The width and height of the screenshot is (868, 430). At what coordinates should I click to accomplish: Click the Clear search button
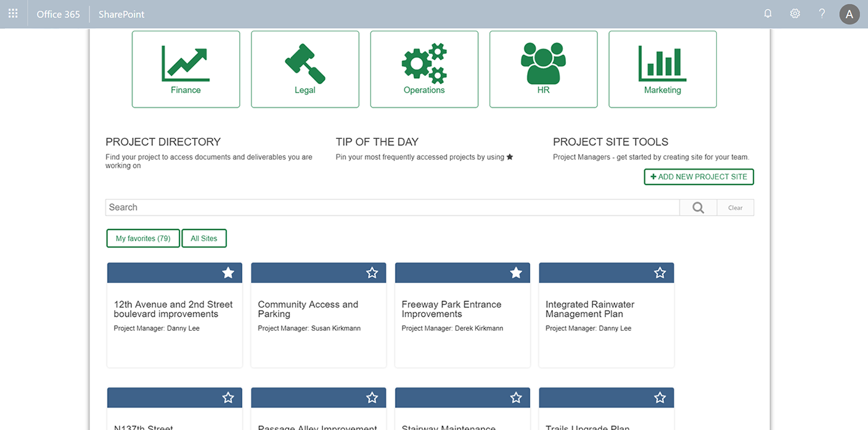click(x=735, y=207)
